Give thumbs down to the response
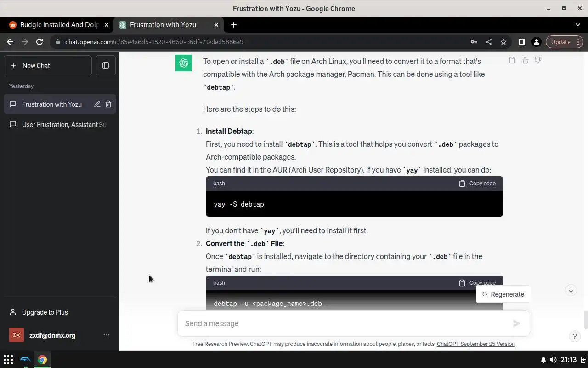588x368 pixels. 538,60
